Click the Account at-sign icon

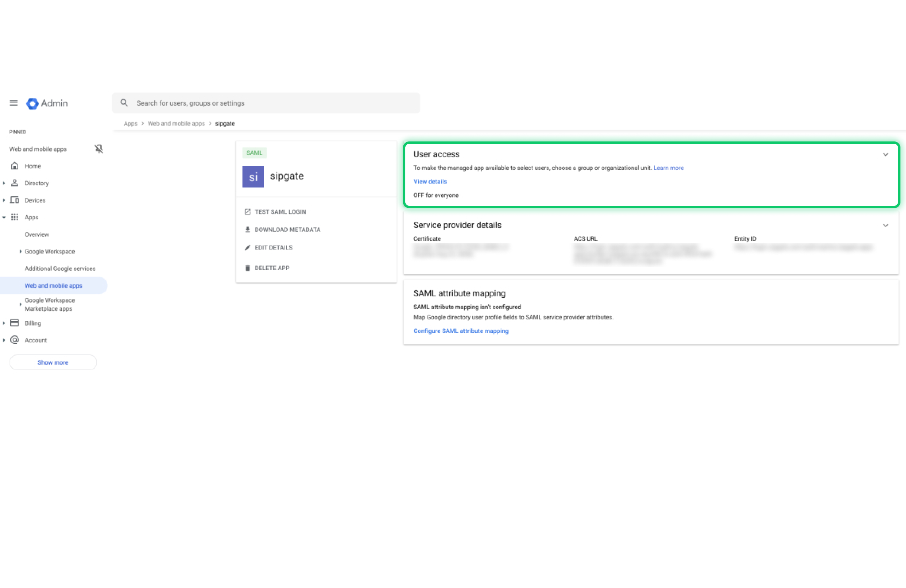click(x=15, y=340)
